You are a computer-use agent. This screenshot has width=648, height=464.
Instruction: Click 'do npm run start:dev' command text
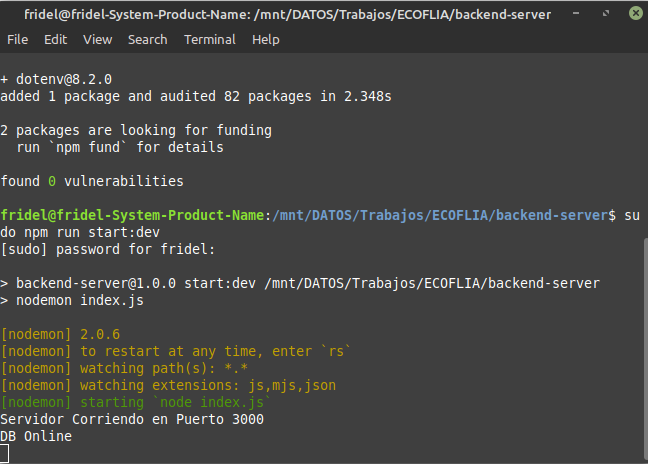coord(80,232)
